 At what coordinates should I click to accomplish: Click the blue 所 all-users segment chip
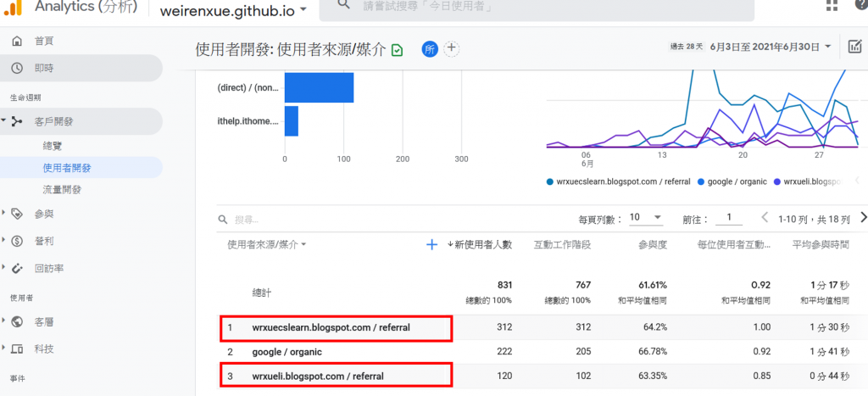(430, 48)
